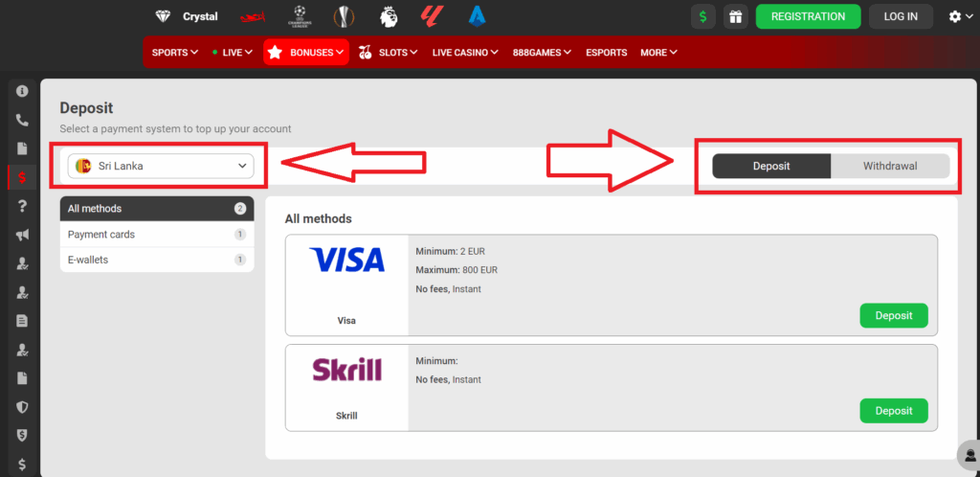Expand the LIVE menu
The width and height of the screenshot is (980, 477).
click(233, 53)
